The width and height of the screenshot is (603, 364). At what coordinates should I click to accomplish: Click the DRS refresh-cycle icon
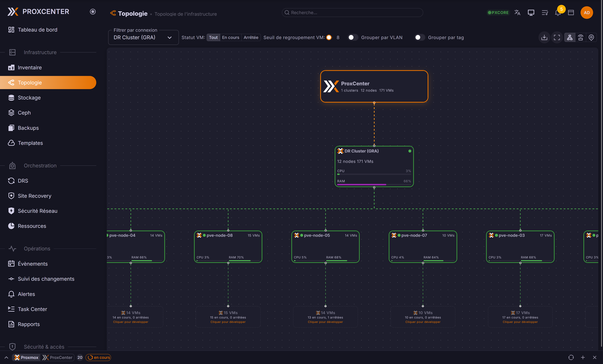click(11, 181)
